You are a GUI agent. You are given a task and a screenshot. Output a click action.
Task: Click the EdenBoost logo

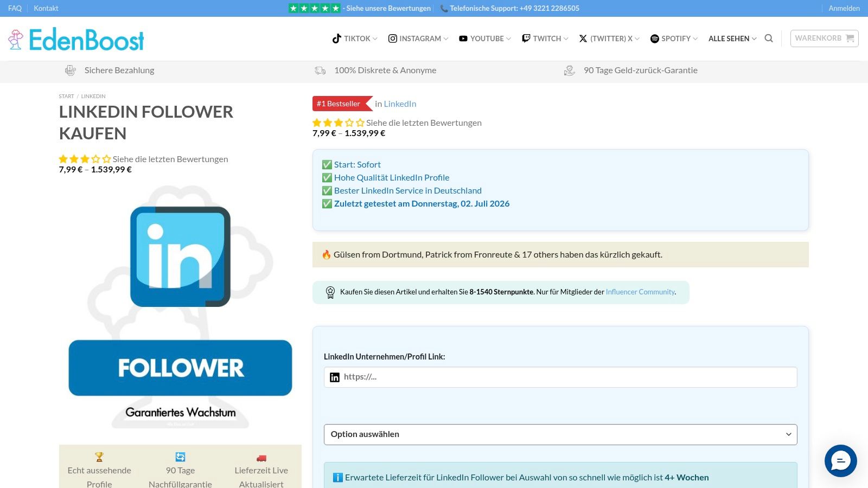point(76,39)
